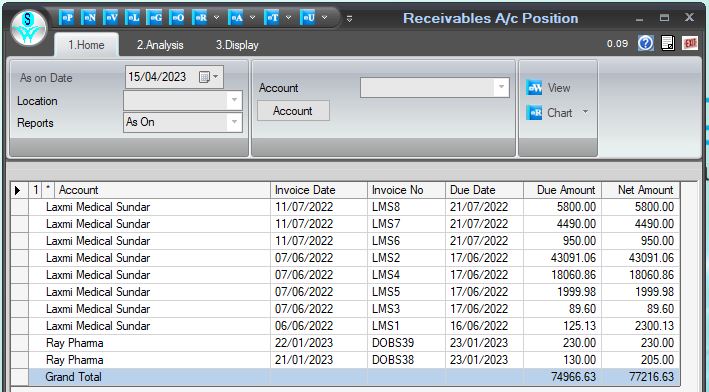This screenshot has width=709, height=392.
Task: Click the G quick access toolbar icon
Action: (x=155, y=18)
